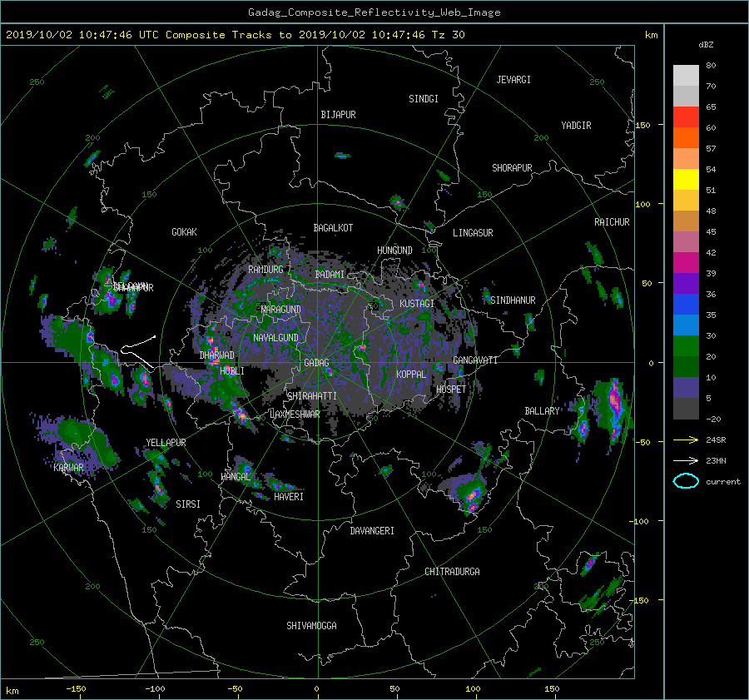Click the '24SR' legend label
749x700 pixels.
pyautogui.click(x=716, y=439)
